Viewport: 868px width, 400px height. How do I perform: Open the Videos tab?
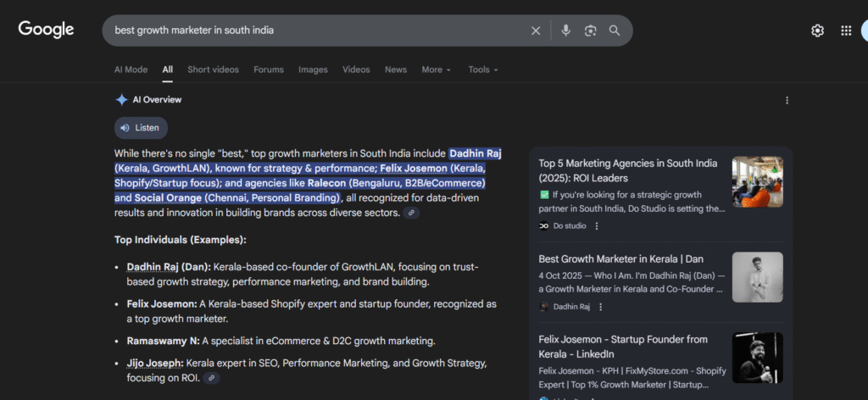[x=356, y=69]
